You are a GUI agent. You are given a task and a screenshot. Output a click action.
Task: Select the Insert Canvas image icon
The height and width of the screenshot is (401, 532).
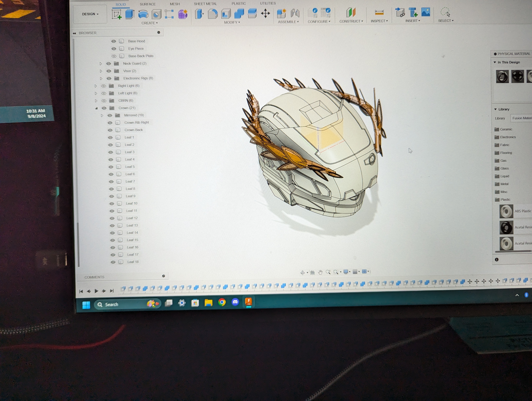(x=425, y=12)
